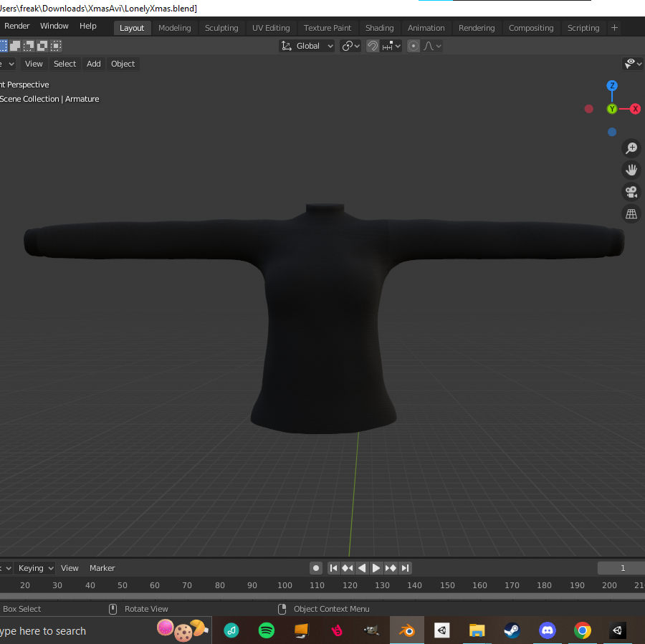Screen dimensions: 645x644
Task: Toggle the auto keying record button
Action: coord(316,568)
